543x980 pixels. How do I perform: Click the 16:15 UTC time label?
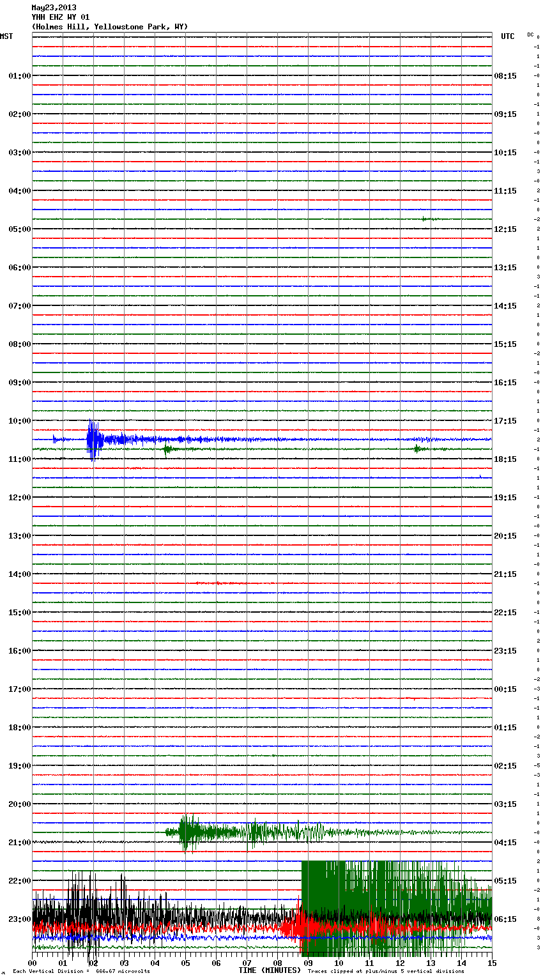click(x=505, y=383)
